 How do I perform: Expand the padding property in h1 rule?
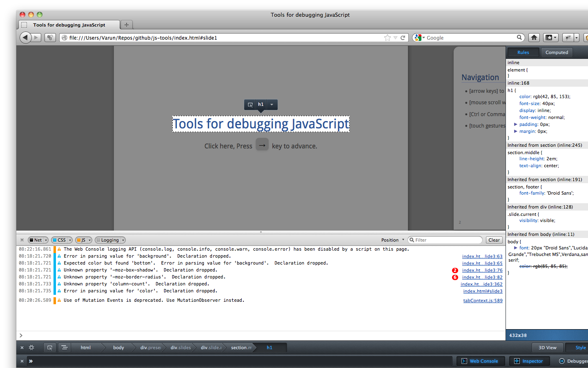click(516, 124)
